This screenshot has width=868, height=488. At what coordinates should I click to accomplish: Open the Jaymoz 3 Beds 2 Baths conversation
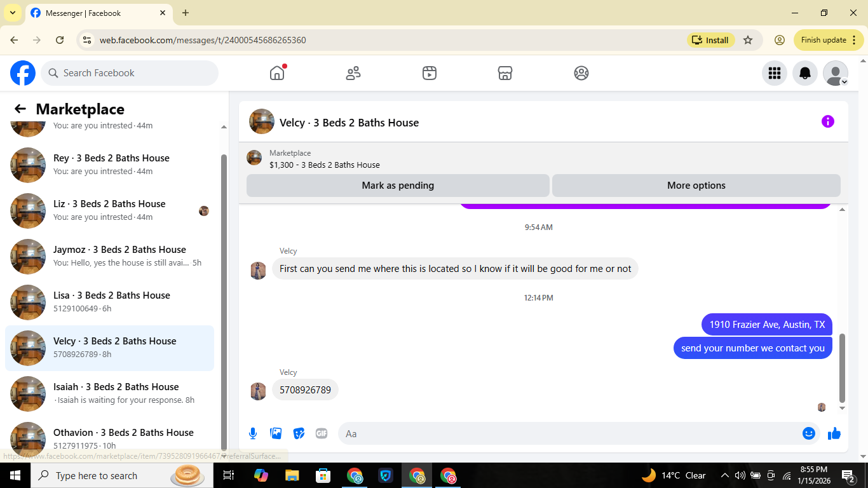109,257
